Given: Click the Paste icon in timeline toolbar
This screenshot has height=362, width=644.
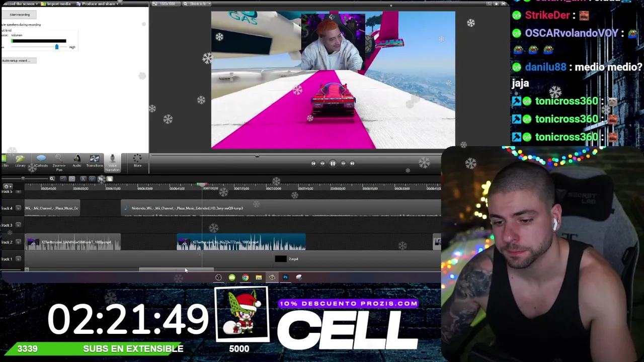Looking at the screenshot, I should 110,178.
